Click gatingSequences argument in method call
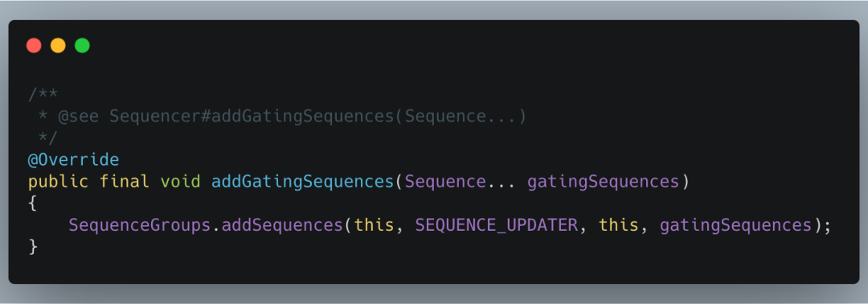The height and width of the screenshot is (304, 868). (735, 225)
